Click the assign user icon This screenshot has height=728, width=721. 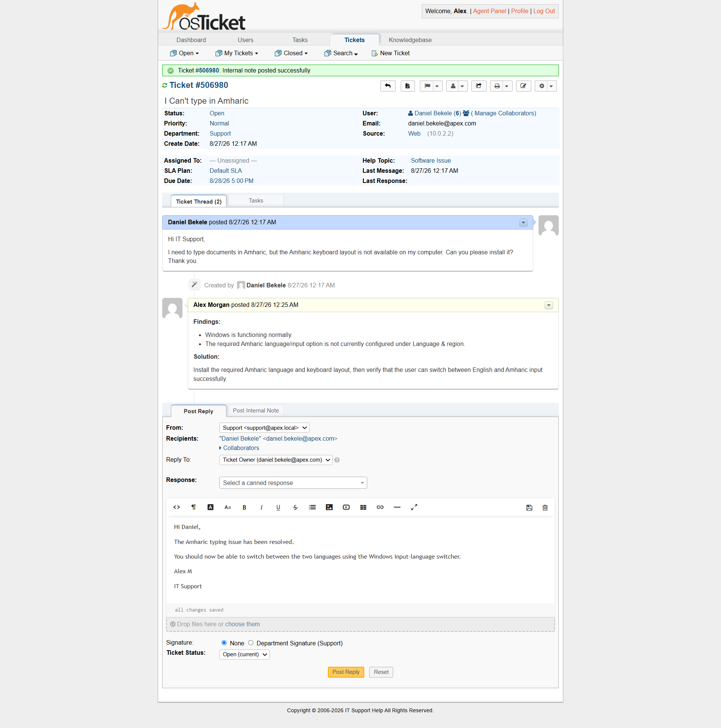click(x=453, y=86)
